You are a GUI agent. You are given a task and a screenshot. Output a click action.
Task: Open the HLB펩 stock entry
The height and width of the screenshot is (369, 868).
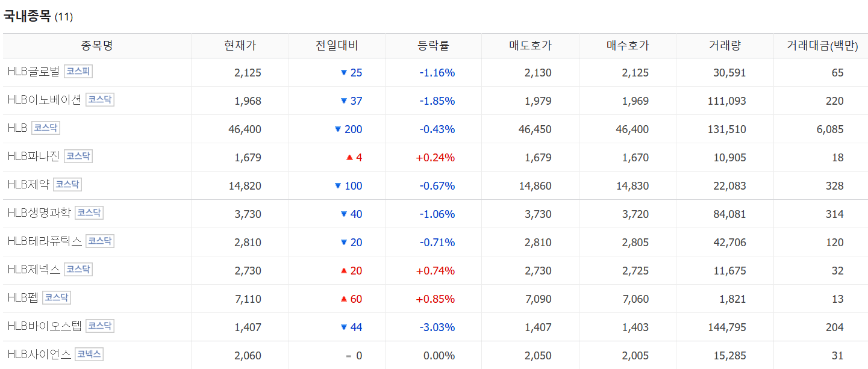click(x=23, y=298)
